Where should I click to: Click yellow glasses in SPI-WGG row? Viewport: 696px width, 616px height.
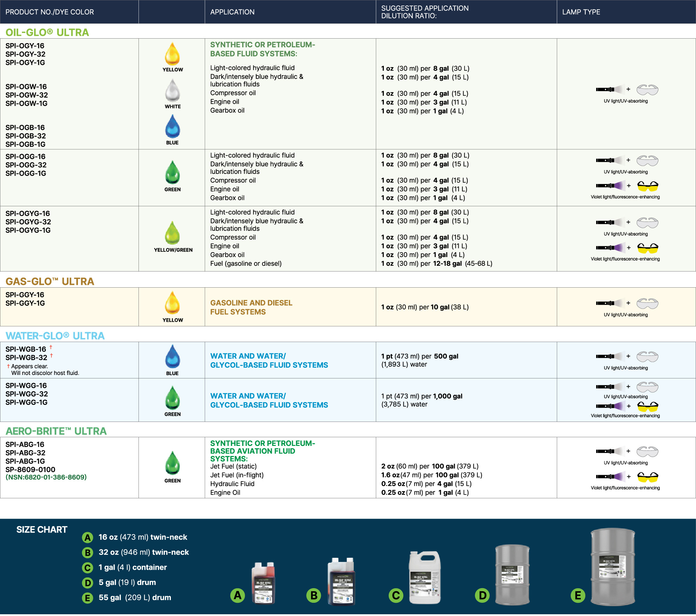click(648, 406)
